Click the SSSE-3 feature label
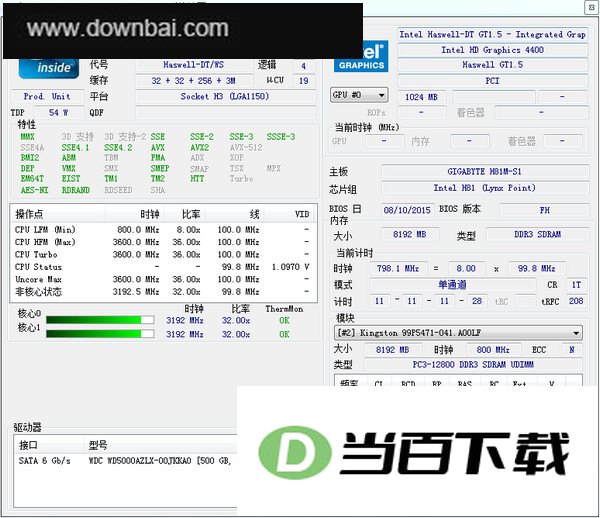Image resolution: width=600 pixels, height=518 pixels. click(x=281, y=137)
